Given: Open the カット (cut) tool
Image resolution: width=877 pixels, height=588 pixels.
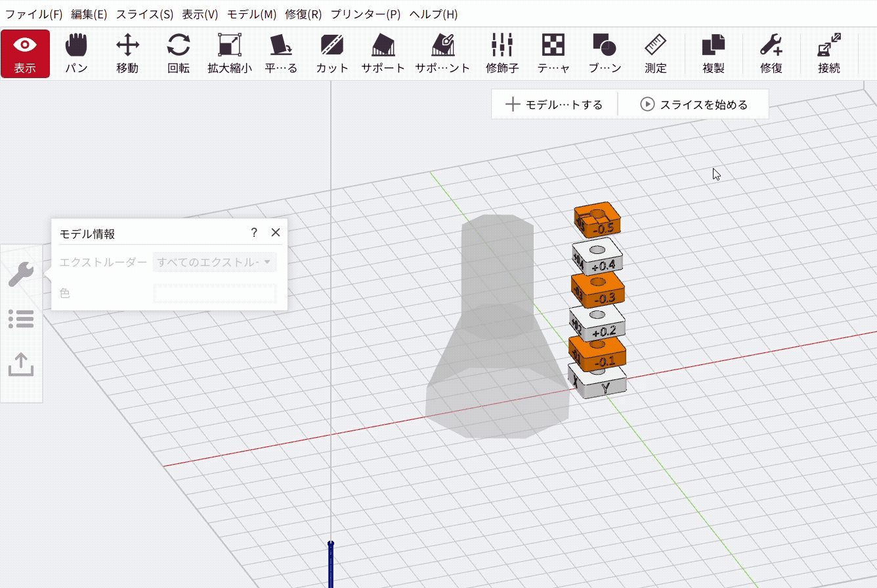Looking at the screenshot, I should point(332,54).
